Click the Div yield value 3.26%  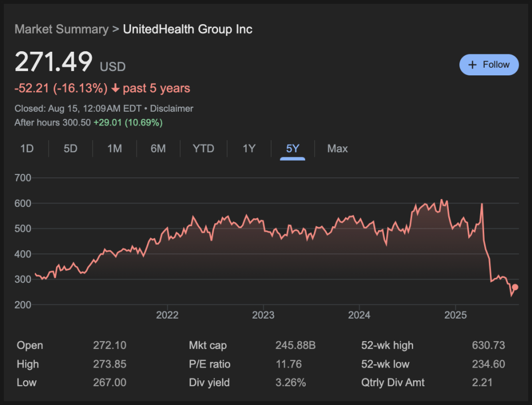pos(291,382)
